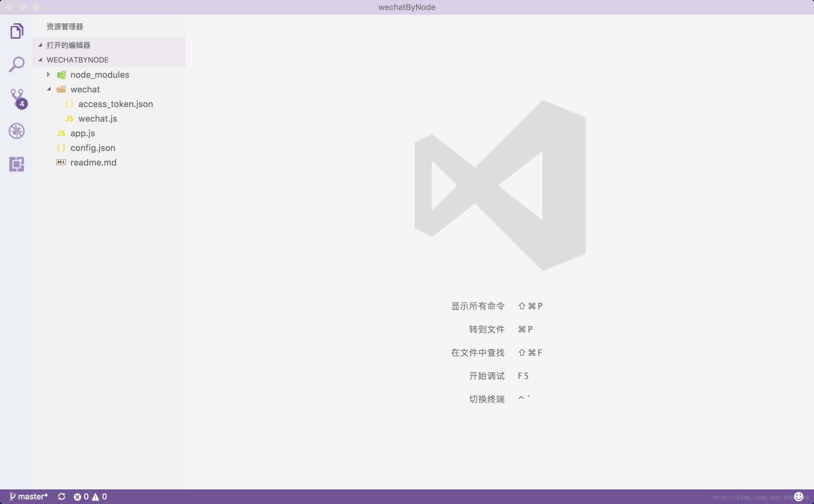This screenshot has height=504, width=814.
Task: Click the node_modules folder icon
Action: click(x=61, y=75)
